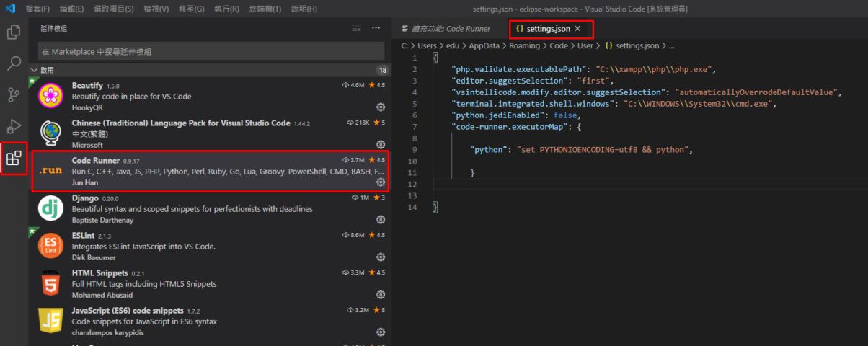Click publisher name HookyQR
The image size is (868, 346).
pos(88,107)
